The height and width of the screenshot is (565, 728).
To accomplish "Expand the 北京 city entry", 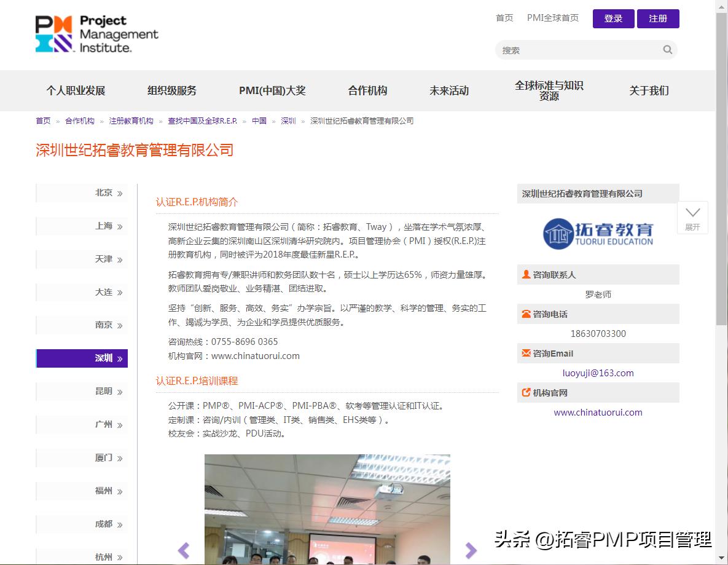I will point(82,193).
